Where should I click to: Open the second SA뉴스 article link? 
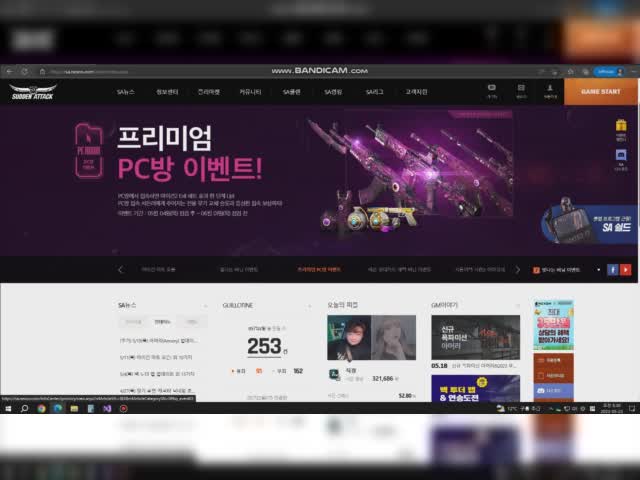(156, 357)
